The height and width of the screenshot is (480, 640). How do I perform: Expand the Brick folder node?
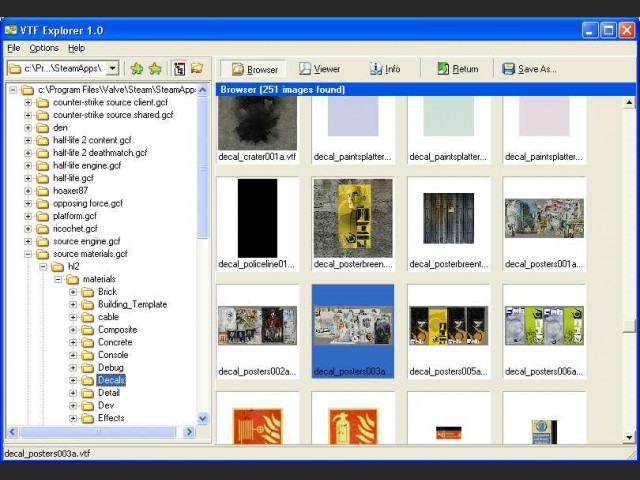click(73, 292)
